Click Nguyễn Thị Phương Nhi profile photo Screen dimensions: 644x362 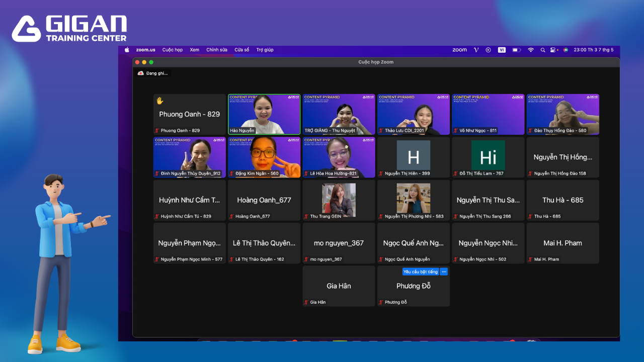(414, 198)
